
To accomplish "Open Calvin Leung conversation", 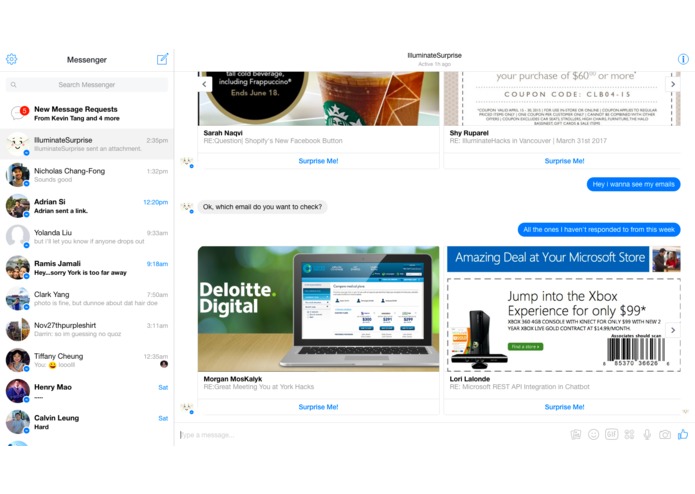I will 87,422.
